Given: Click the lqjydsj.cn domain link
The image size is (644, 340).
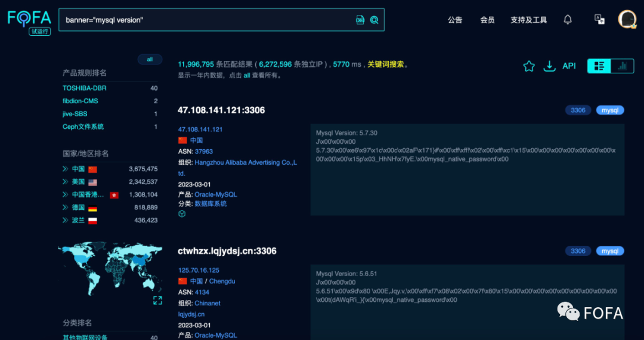Looking at the screenshot, I should [191, 314].
